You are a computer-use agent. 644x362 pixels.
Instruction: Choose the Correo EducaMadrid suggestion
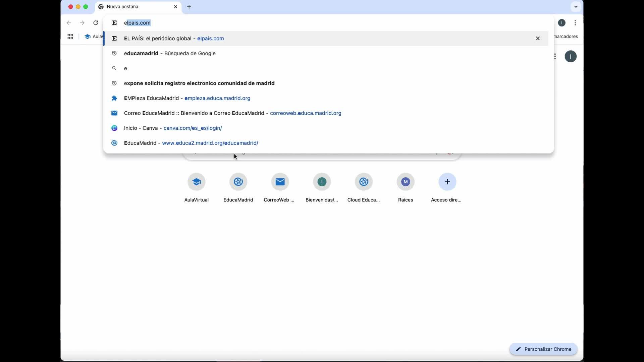point(232,113)
